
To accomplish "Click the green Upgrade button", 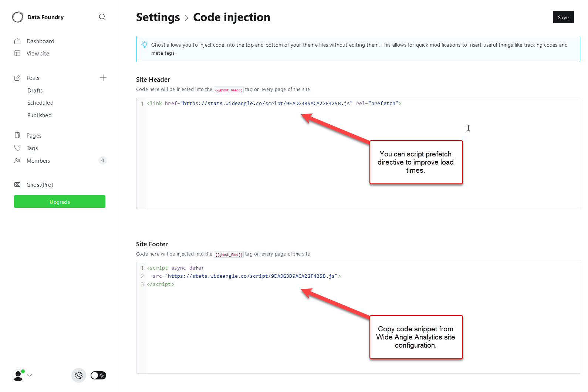I will (x=60, y=202).
